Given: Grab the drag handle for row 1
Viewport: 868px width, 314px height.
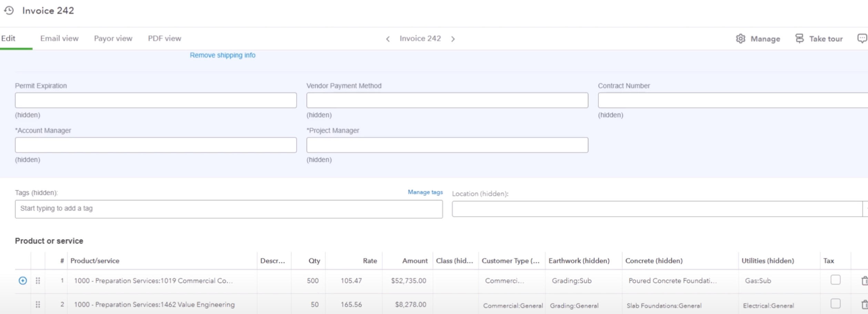Looking at the screenshot, I should 38,281.
